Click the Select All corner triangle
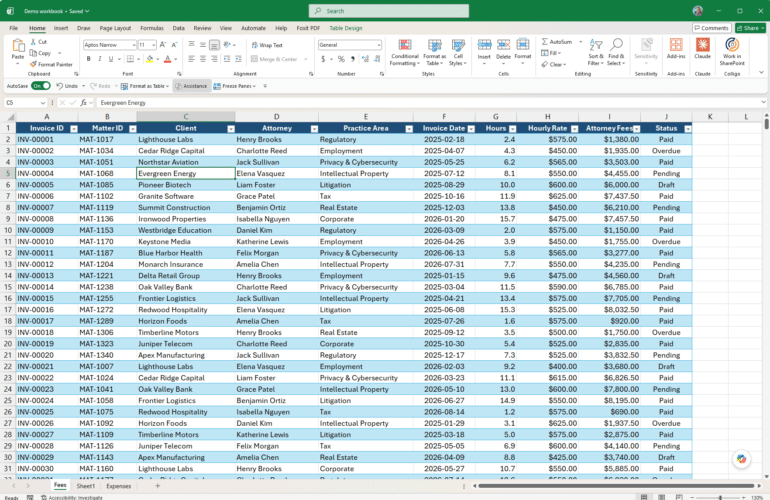This screenshot has width=770, height=500. (9, 117)
